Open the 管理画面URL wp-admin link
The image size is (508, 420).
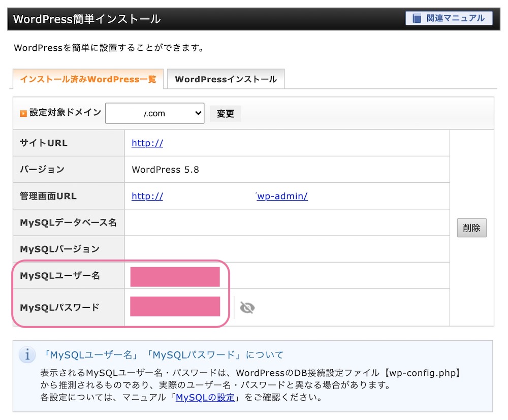pyautogui.click(x=282, y=196)
